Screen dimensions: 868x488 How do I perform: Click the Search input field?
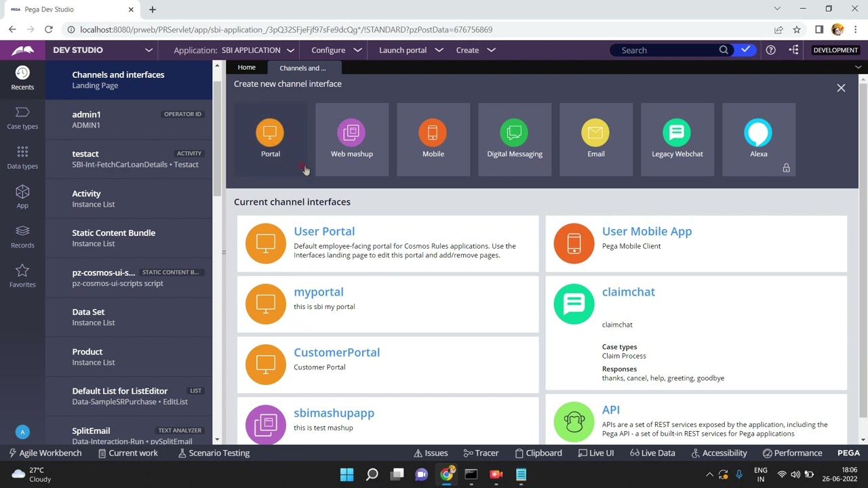668,49
